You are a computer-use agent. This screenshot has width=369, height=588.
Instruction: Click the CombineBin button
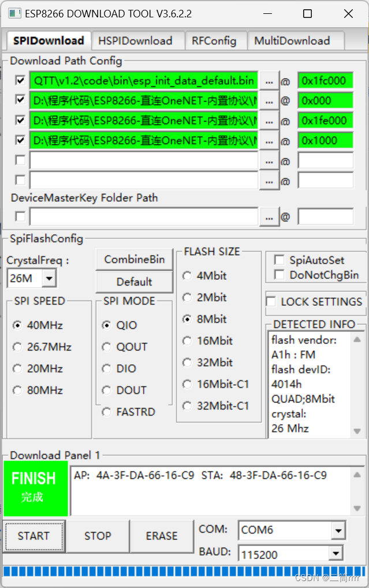pyautogui.click(x=135, y=260)
